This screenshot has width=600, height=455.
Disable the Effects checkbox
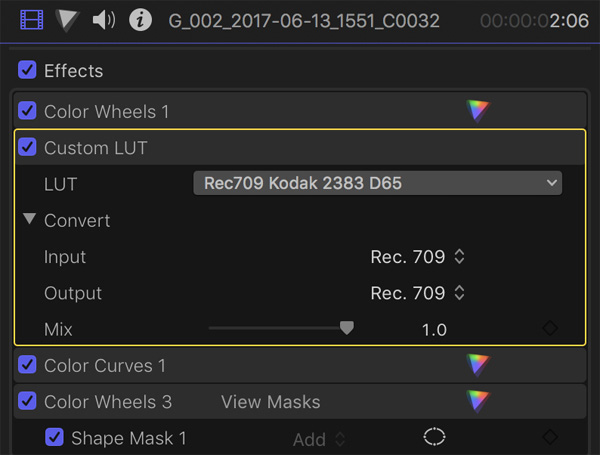click(27, 70)
